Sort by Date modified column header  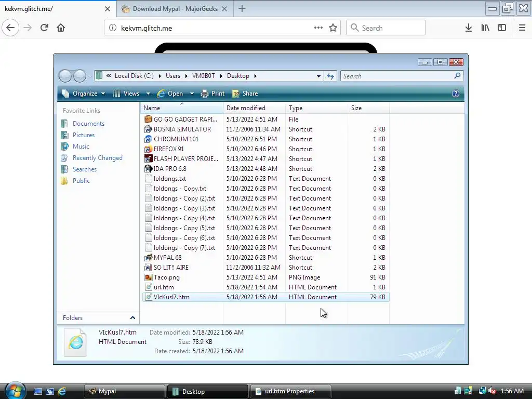[255, 108]
